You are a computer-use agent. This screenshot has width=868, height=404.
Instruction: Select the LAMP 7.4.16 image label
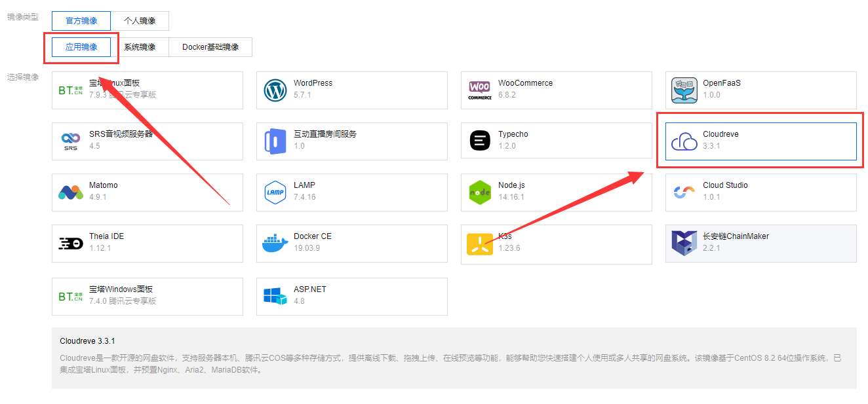(306, 191)
